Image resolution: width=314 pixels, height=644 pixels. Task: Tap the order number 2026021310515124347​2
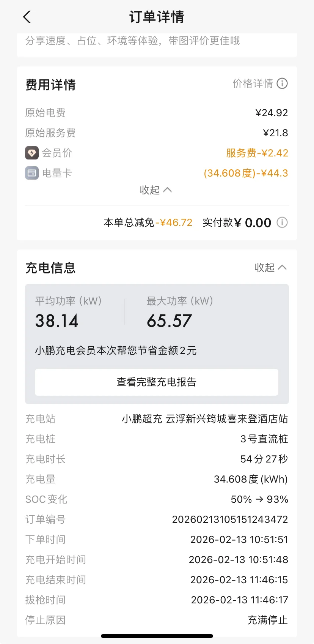point(230,519)
